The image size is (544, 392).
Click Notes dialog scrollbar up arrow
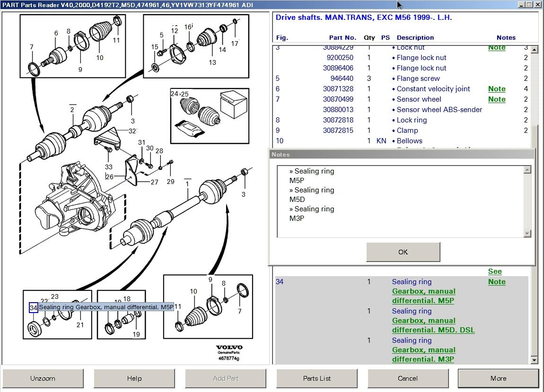pyautogui.click(x=527, y=170)
